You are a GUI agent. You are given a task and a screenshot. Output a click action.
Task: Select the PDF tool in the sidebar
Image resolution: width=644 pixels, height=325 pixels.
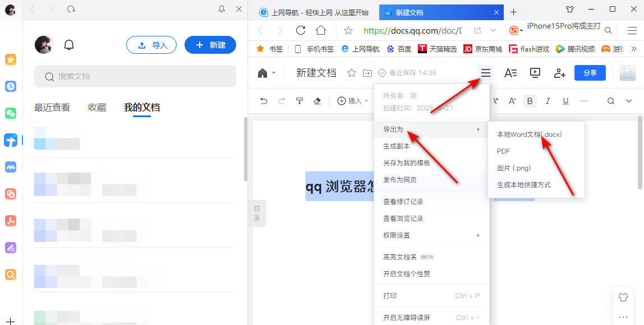pos(11,221)
